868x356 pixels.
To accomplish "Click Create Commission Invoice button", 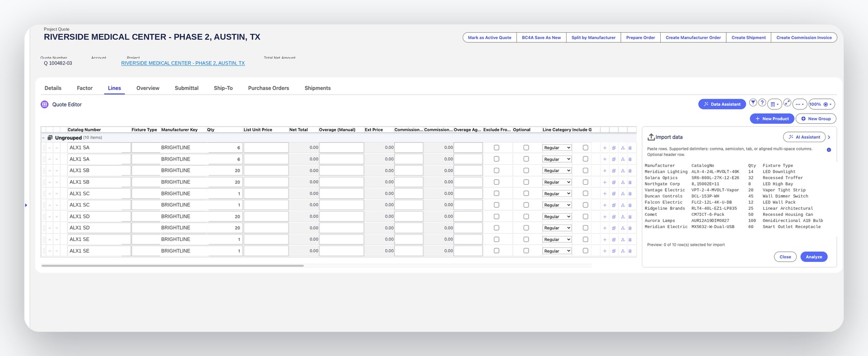I will 804,37.
